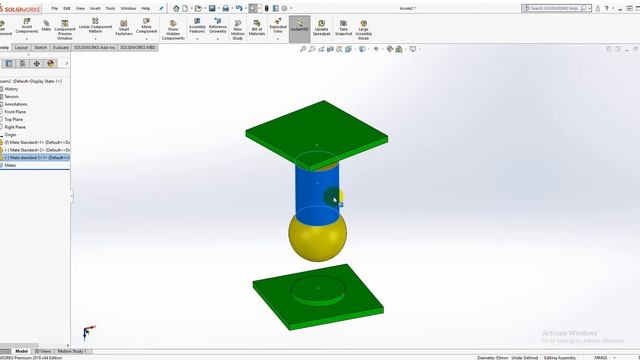This screenshot has width=640, height=360.
Task: Open DimXpertManager crosshair tab
Action: point(36,63)
